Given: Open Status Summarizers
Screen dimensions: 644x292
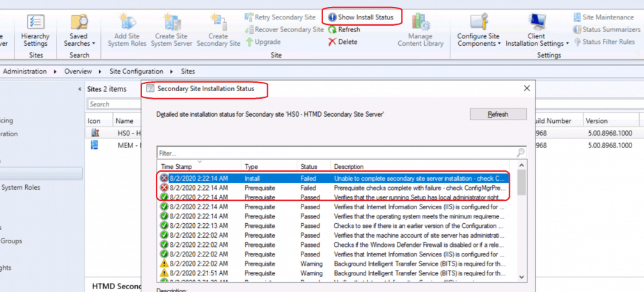Looking at the screenshot, I should tap(606, 29).
